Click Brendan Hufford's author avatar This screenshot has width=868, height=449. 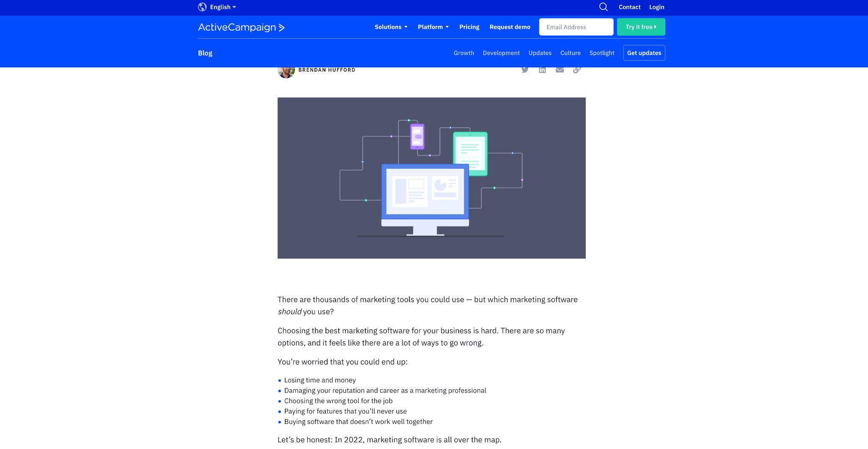(286, 73)
